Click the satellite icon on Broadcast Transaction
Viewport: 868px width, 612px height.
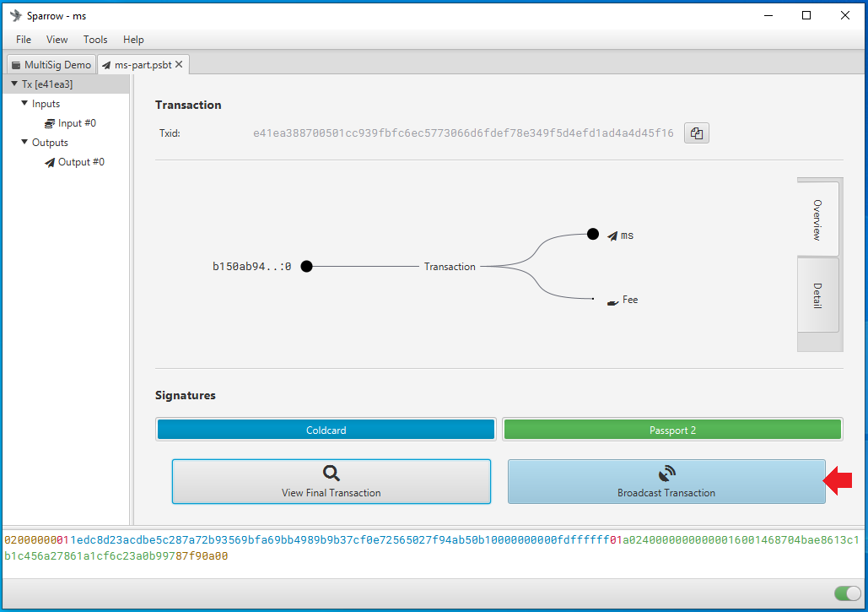point(666,473)
